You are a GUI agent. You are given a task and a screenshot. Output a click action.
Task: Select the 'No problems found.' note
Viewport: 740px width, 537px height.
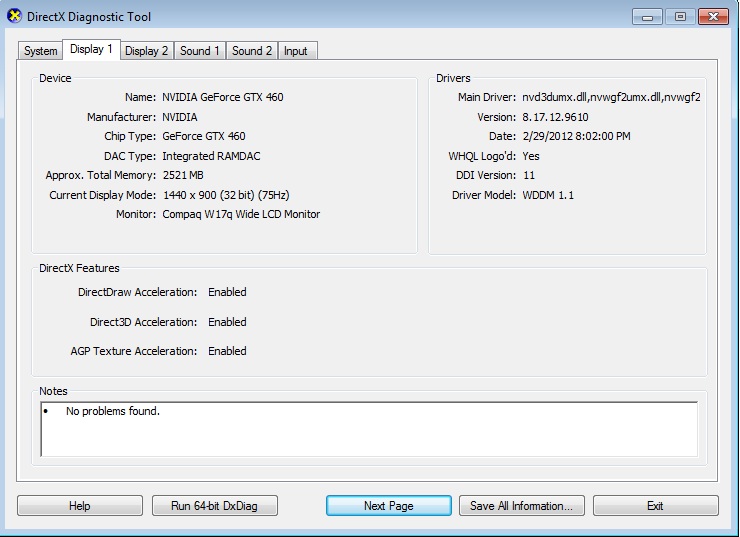pos(113,411)
